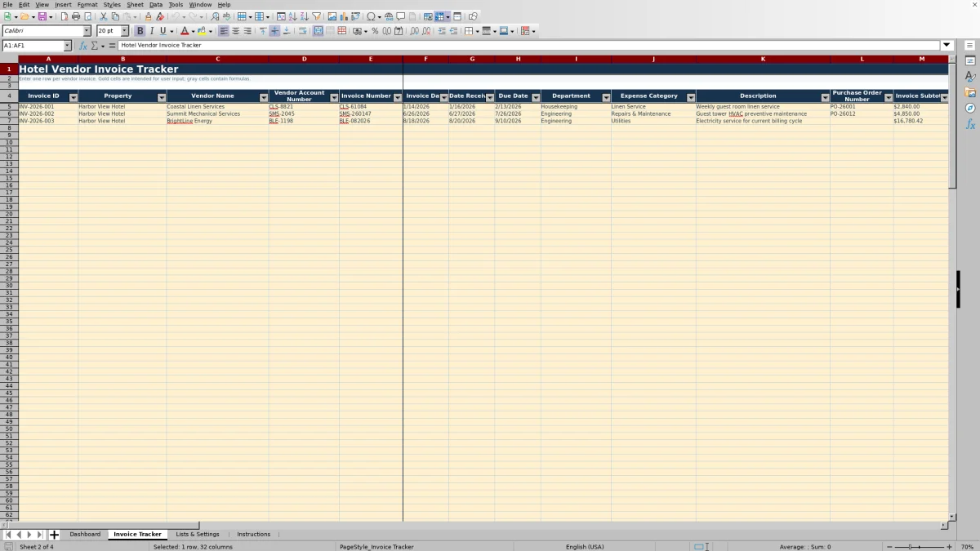
Task: Open Property column filter dropdown
Action: pos(162,97)
